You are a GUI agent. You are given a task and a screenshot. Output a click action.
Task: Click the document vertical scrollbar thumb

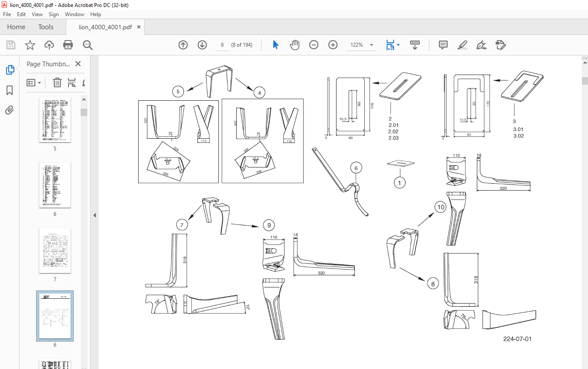[585, 81]
